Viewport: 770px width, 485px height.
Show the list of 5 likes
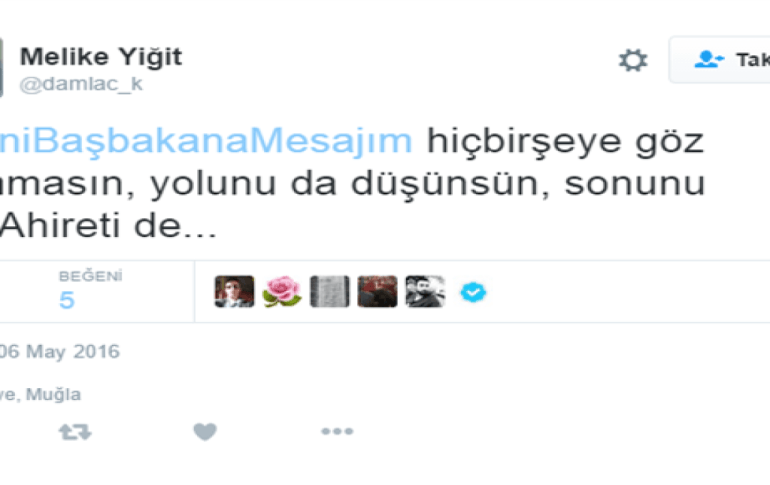tap(67, 299)
